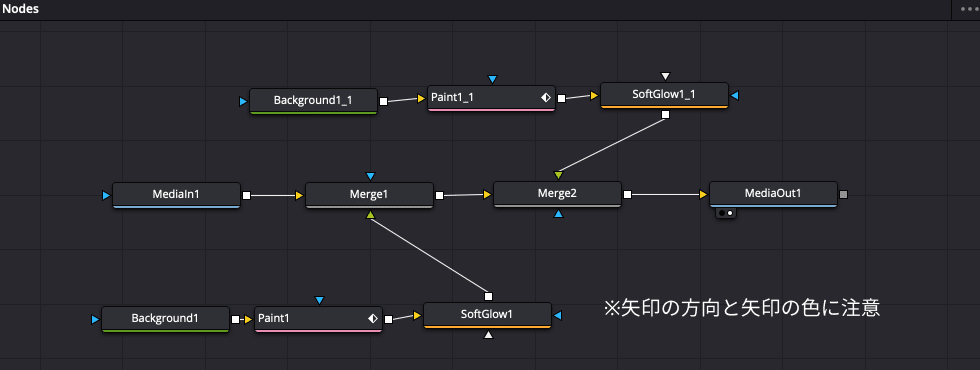Click the keyframe diamond icon on Paint1_1
Viewport: 980px width, 370px height.
[x=545, y=98]
